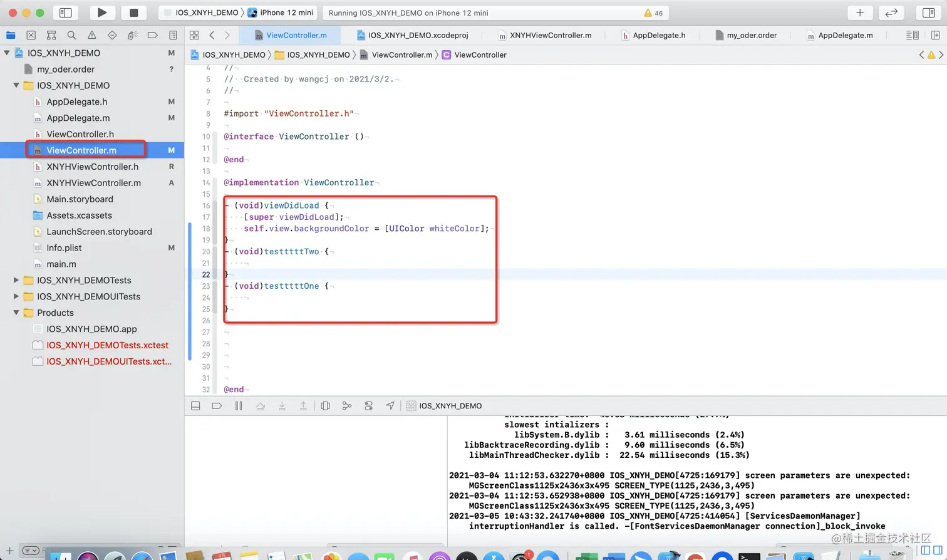Toggle the navigator sidebar button
This screenshot has height=560, width=947.
point(65,13)
